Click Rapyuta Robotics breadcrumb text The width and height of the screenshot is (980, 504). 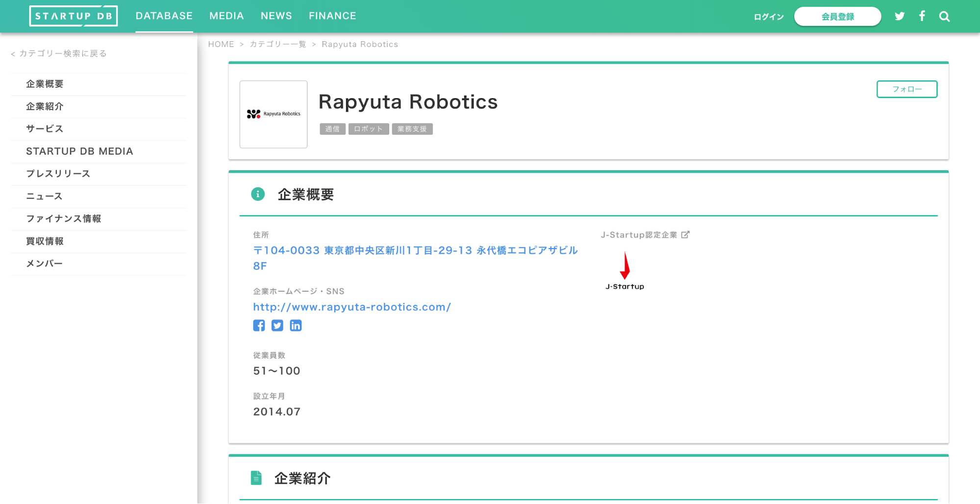pos(360,44)
